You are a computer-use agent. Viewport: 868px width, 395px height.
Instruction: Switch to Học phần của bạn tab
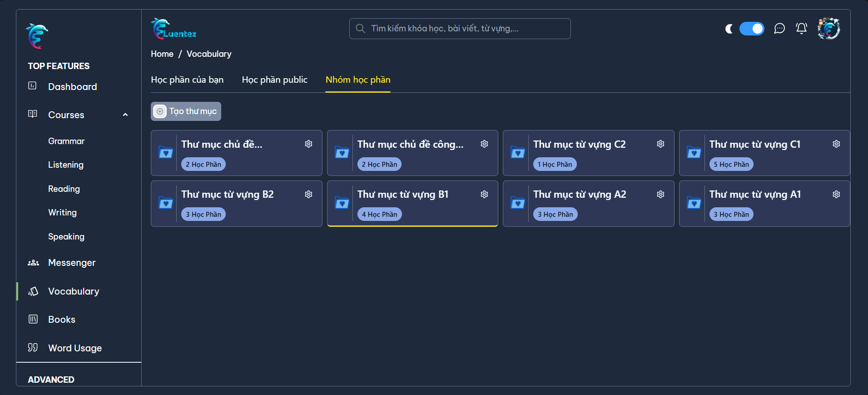tap(187, 80)
